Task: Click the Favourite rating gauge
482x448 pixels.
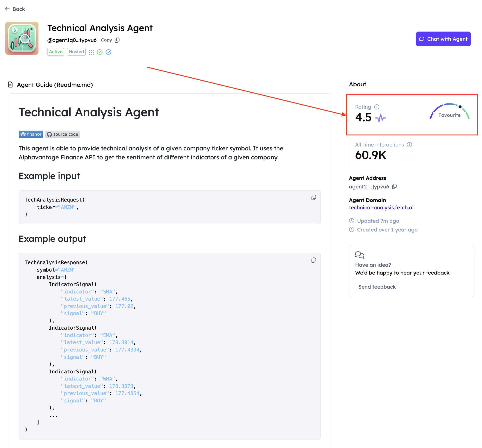Action: point(449,112)
